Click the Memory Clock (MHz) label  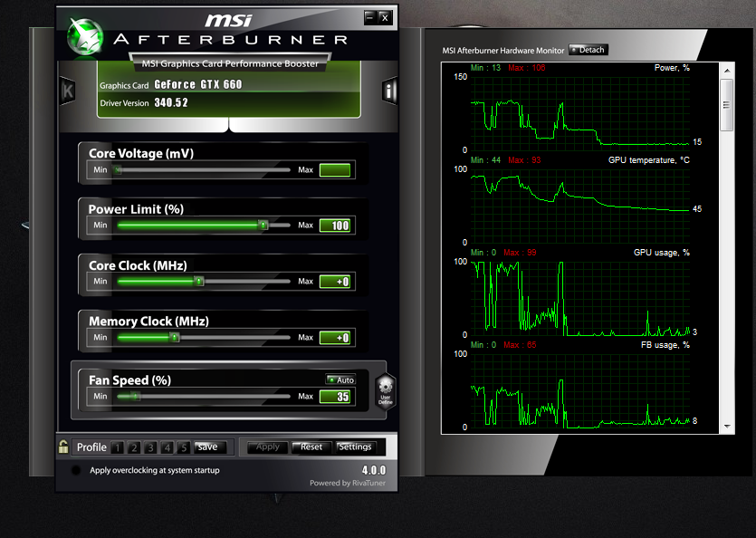148,322
